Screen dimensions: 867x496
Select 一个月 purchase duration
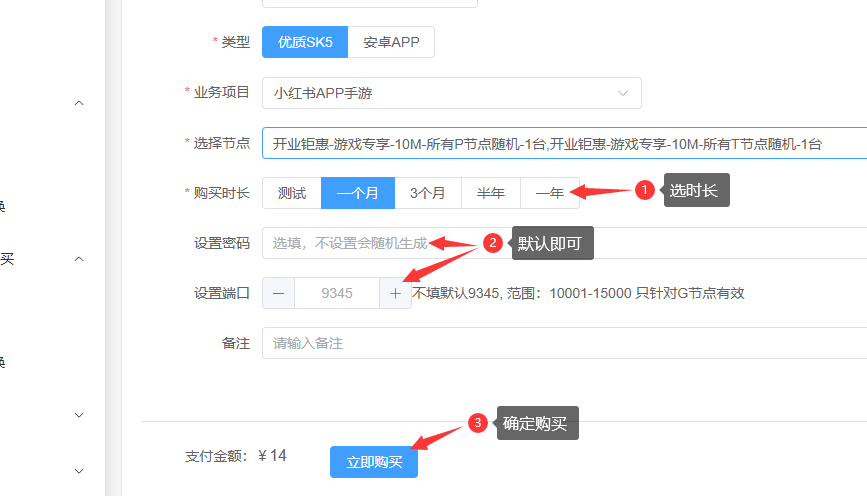click(x=358, y=193)
